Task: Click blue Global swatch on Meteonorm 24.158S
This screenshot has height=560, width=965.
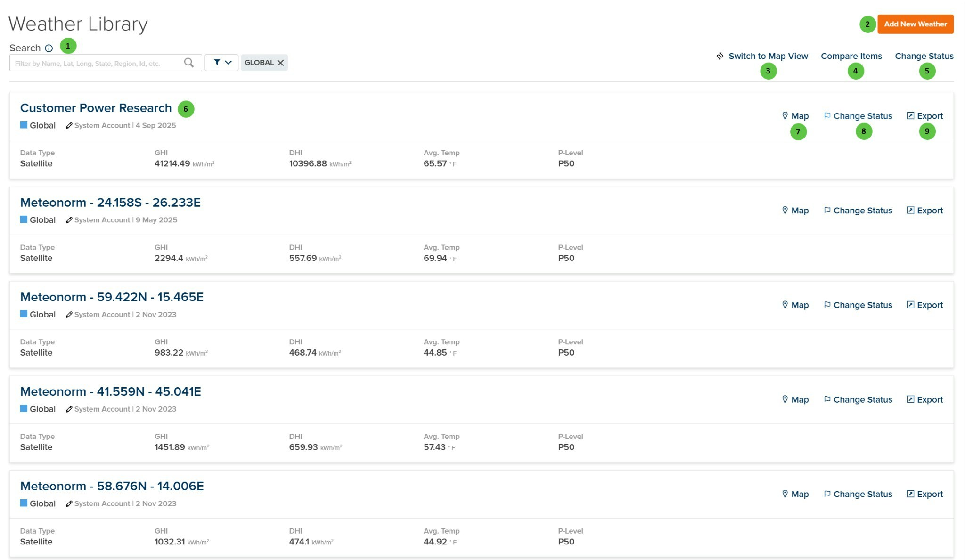Action: pyautogui.click(x=24, y=219)
